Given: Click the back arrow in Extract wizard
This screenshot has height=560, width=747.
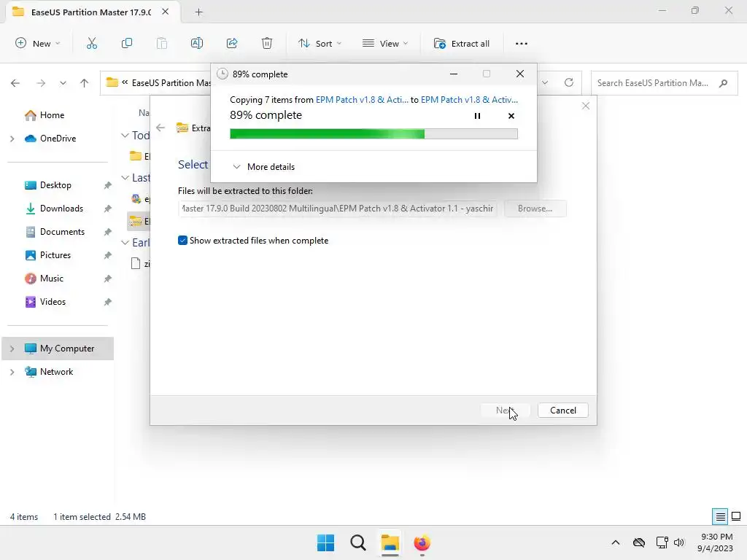Looking at the screenshot, I should [x=160, y=128].
